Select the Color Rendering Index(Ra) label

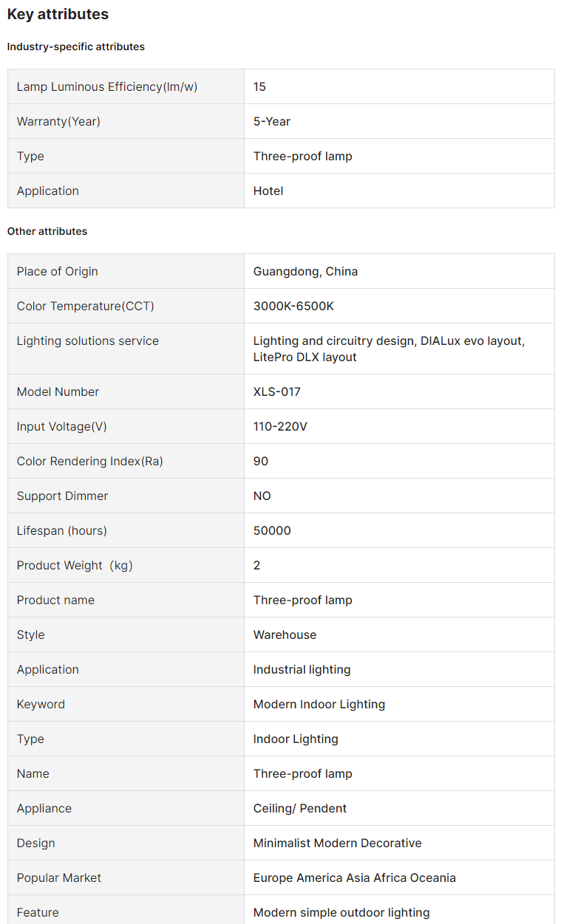pos(90,461)
